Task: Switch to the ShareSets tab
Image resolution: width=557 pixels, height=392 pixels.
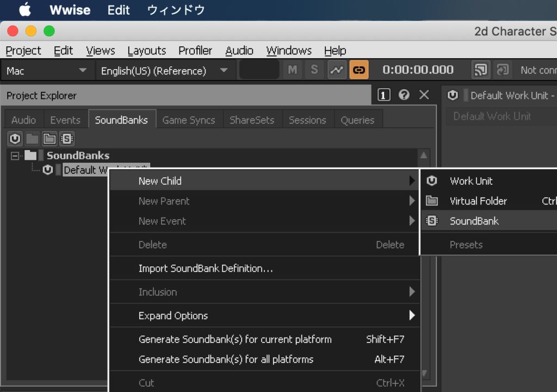Action: pos(252,120)
